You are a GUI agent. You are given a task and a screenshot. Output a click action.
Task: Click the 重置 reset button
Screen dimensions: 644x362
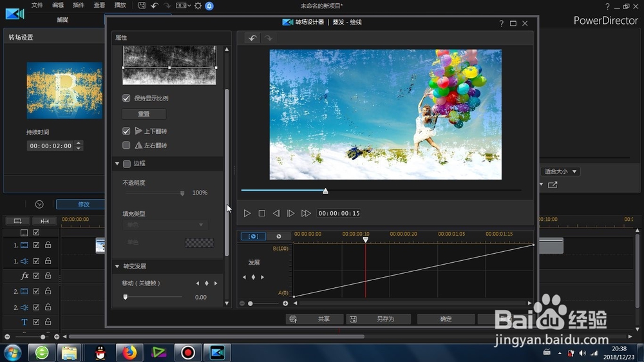(144, 114)
